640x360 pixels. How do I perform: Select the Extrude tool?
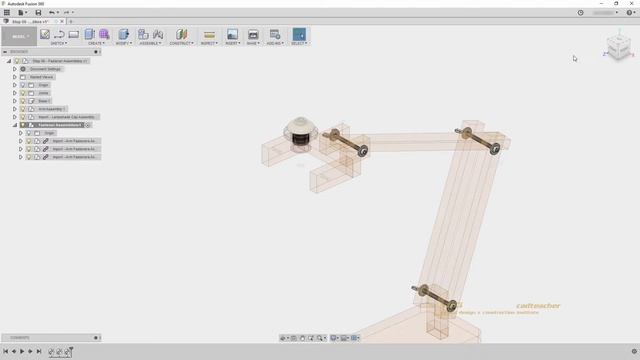(90, 34)
